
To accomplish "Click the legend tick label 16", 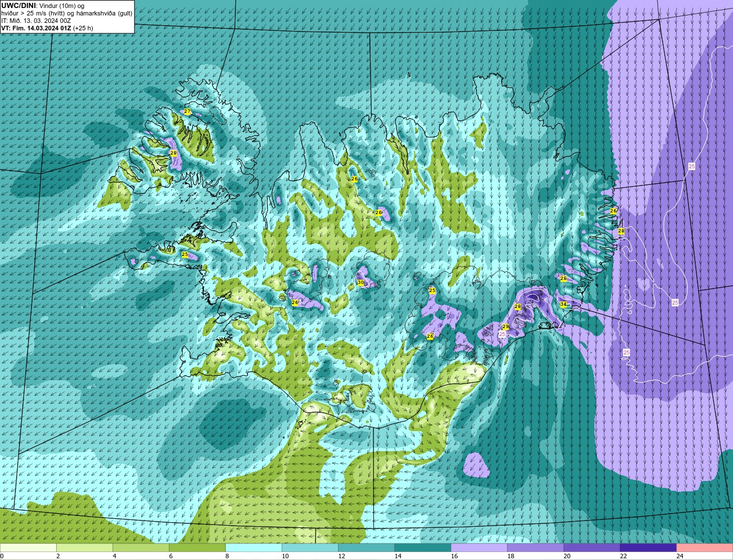I will point(455,556).
